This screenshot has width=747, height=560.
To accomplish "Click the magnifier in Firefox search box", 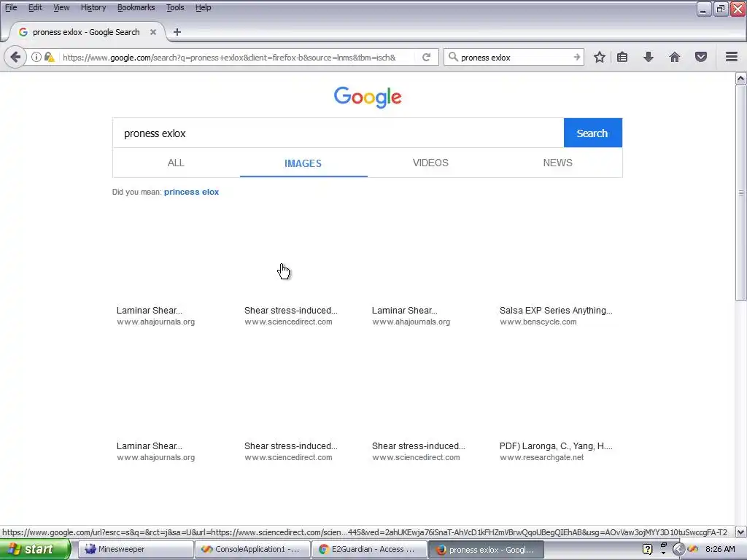I will [453, 57].
